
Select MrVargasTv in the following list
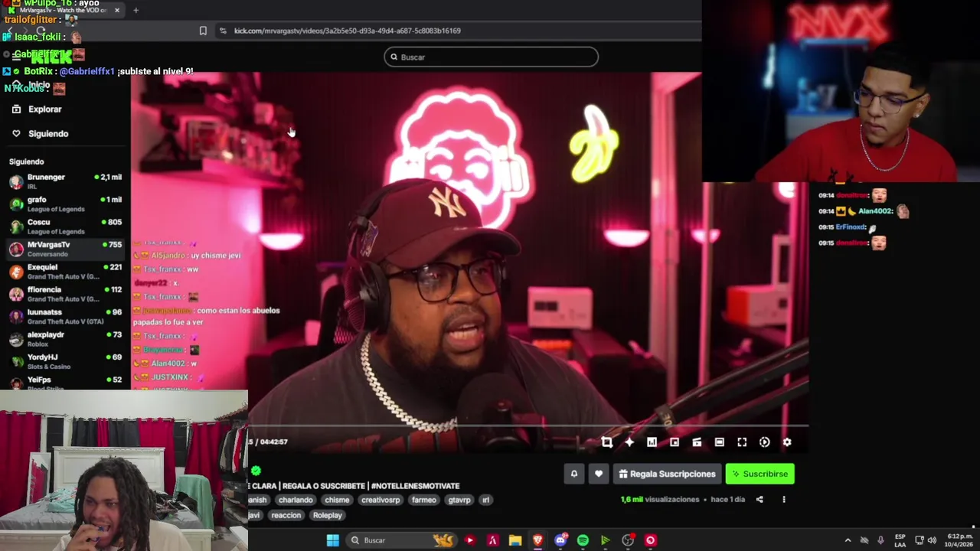click(x=65, y=249)
